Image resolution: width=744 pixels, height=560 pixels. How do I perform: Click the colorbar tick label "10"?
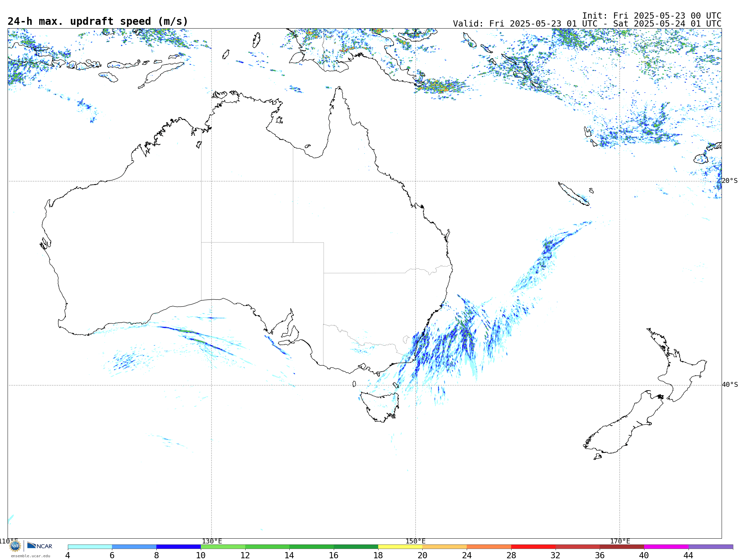[x=201, y=555]
